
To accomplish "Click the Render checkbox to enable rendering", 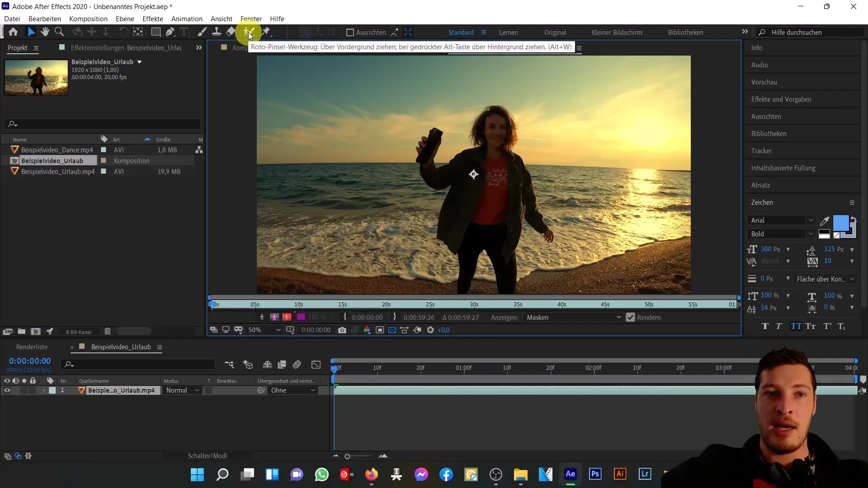I will click(x=630, y=317).
